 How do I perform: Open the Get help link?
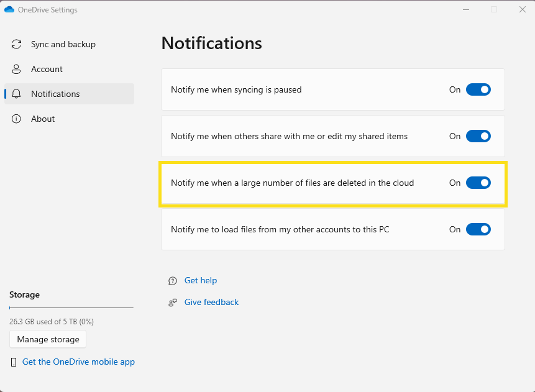pos(201,280)
